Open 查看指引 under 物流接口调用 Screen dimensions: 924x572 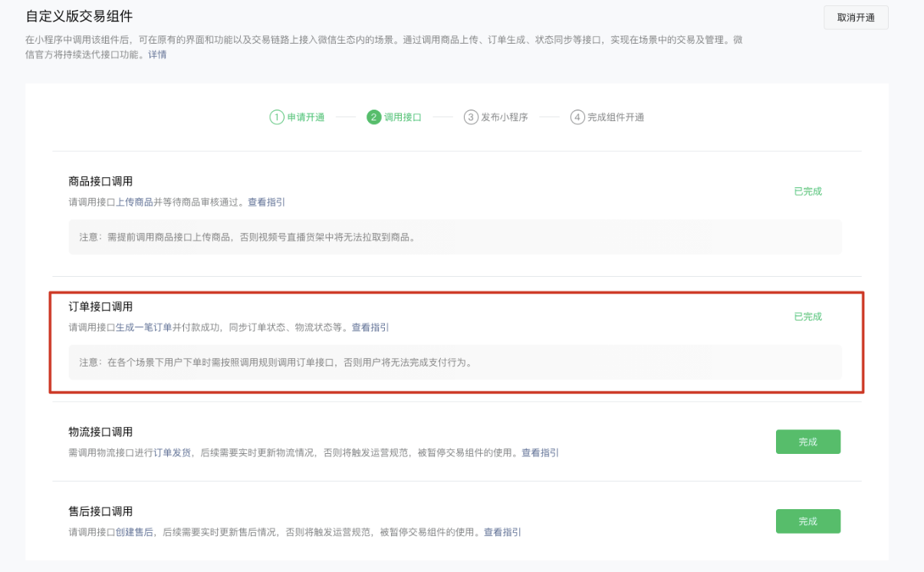point(540,453)
